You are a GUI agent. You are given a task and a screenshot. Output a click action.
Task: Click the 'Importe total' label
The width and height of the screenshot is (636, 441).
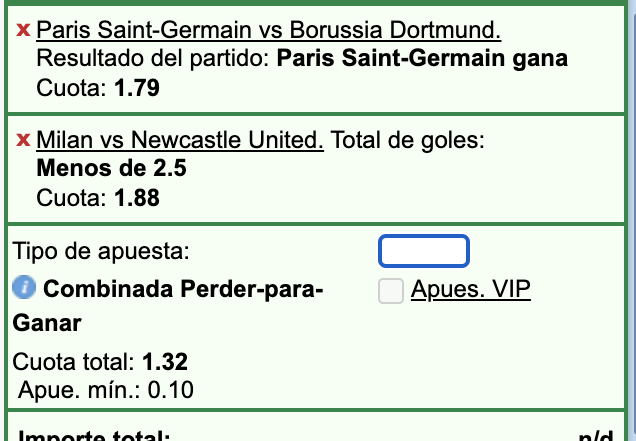point(96,436)
